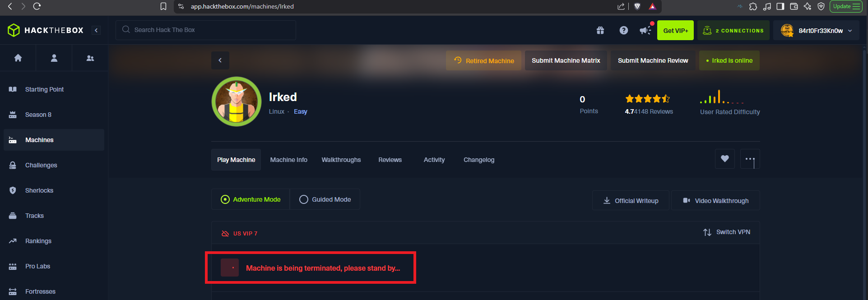Viewport: 868px width, 300px height.
Task: Click the Hack The Box logo
Action: click(x=46, y=30)
